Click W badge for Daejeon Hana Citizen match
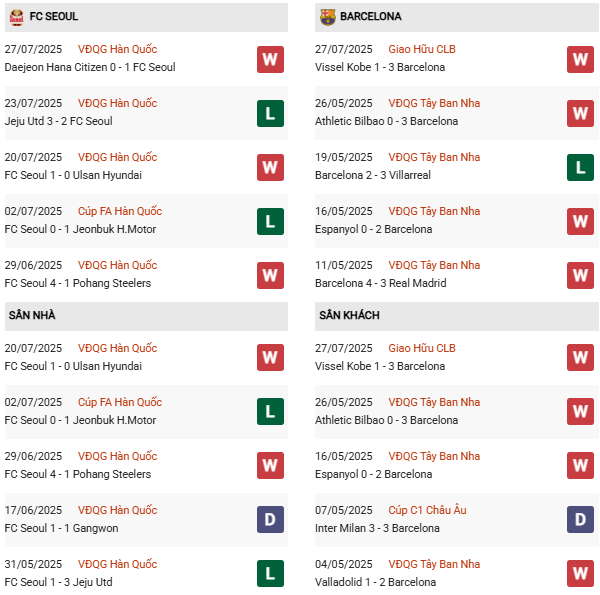600x595 pixels. (269, 59)
